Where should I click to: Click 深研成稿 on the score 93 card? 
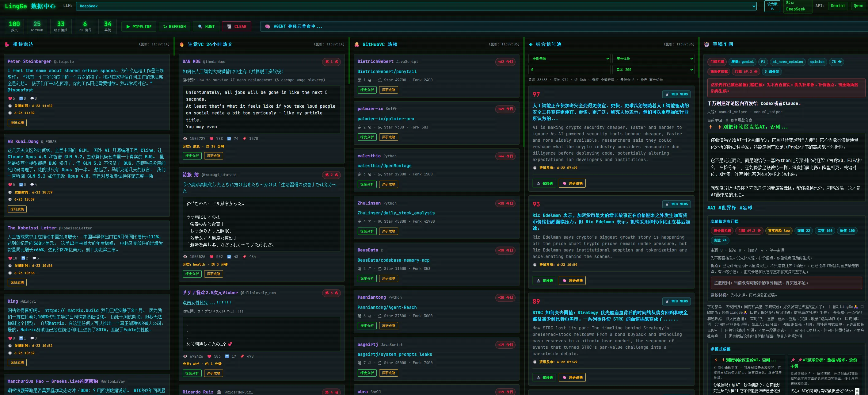(x=572, y=281)
